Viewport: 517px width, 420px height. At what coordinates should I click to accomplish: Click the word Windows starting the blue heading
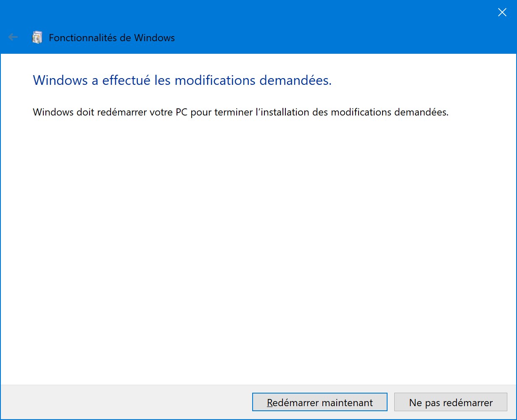pyautogui.click(x=61, y=80)
